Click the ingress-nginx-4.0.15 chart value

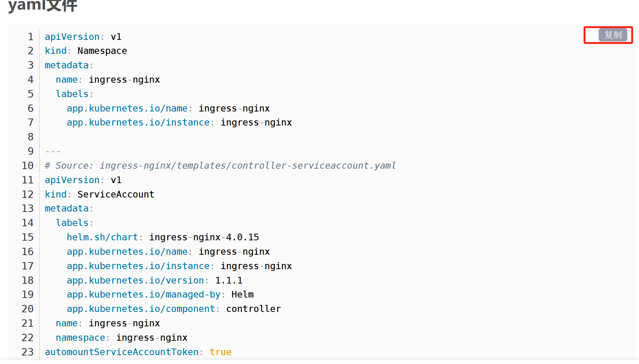(204, 237)
